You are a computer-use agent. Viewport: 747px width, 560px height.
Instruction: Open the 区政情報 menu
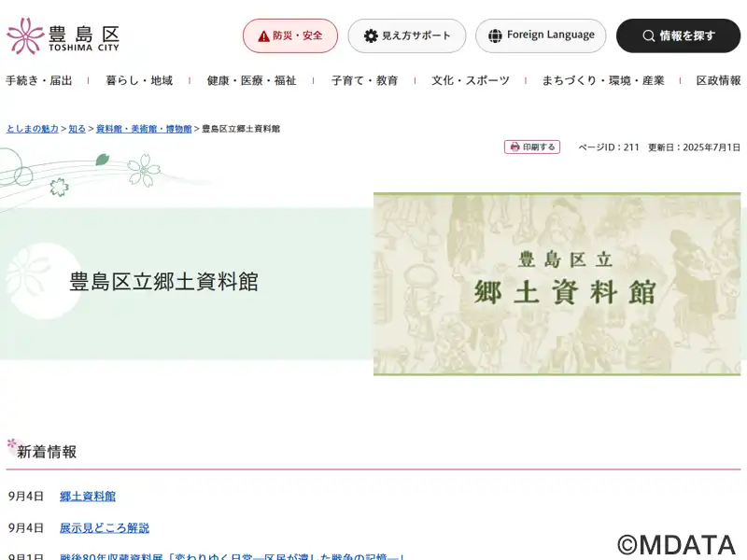coord(718,80)
